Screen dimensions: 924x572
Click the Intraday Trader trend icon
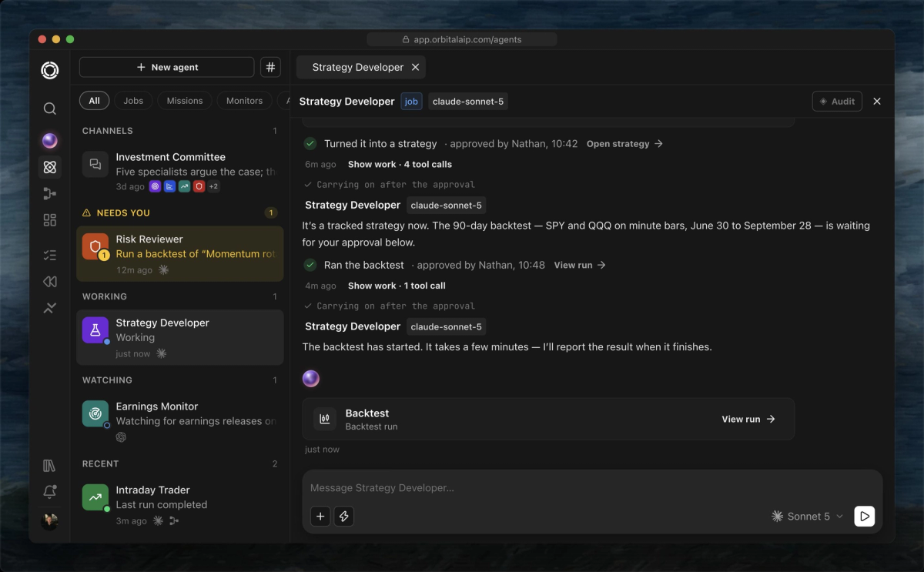coord(95,497)
